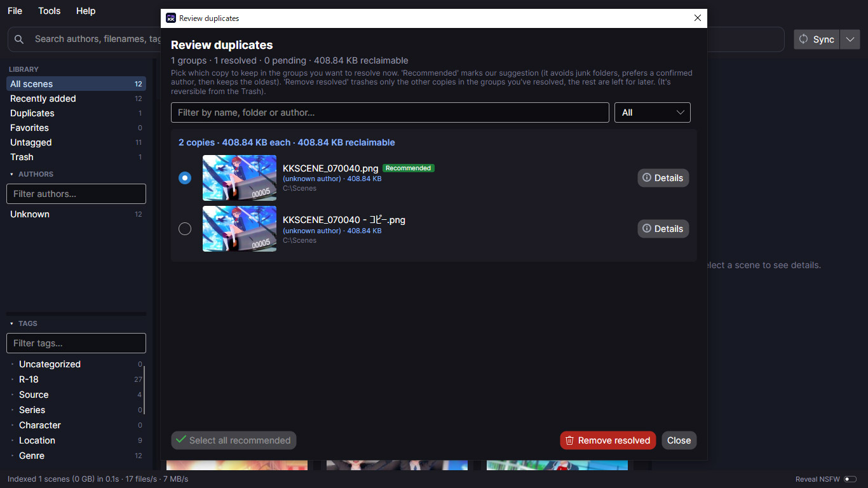This screenshot has height=488, width=868.
Task: Expand the Source tag group
Action: click(x=12, y=395)
